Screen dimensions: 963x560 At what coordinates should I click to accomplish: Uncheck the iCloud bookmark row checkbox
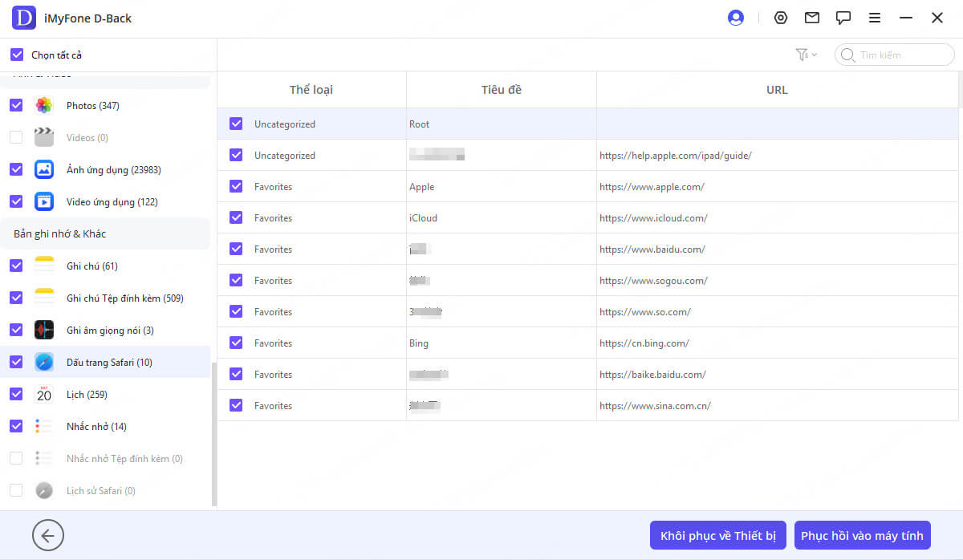tap(236, 217)
